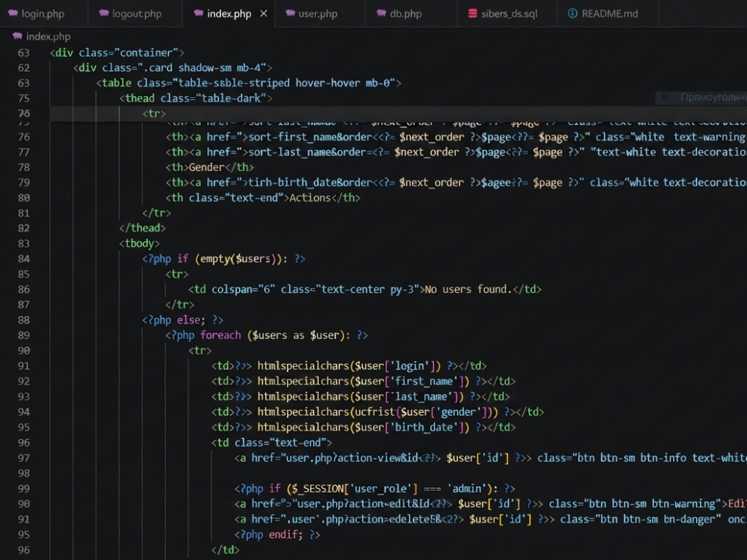Click the action-edit btn-warning line

[490, 504]
